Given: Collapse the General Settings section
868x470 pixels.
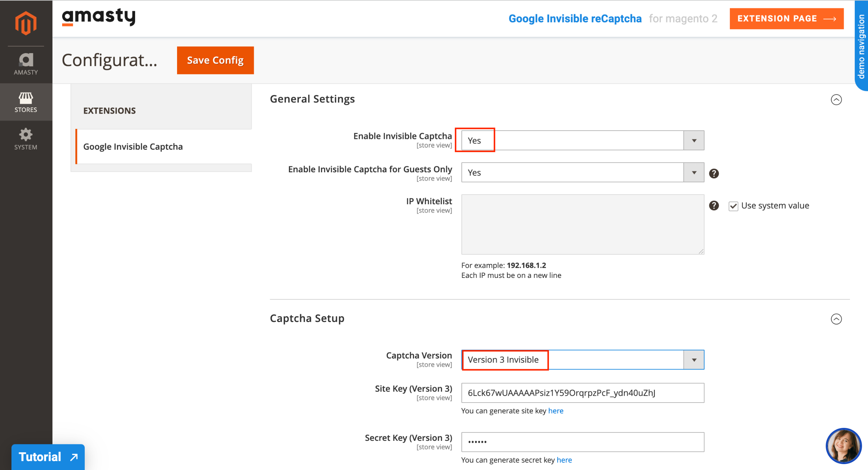Looking at the screenshot, I should 837,100.
